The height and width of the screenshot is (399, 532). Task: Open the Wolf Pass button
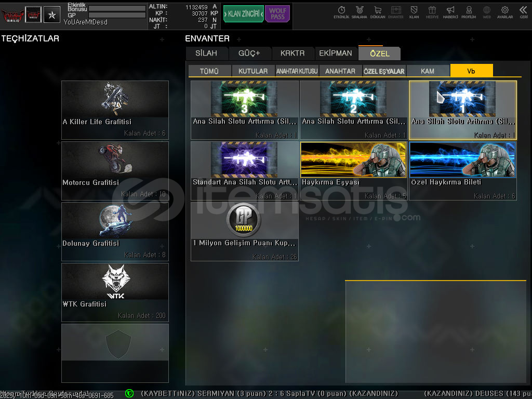pyautogui.click(x=277, y=14)
